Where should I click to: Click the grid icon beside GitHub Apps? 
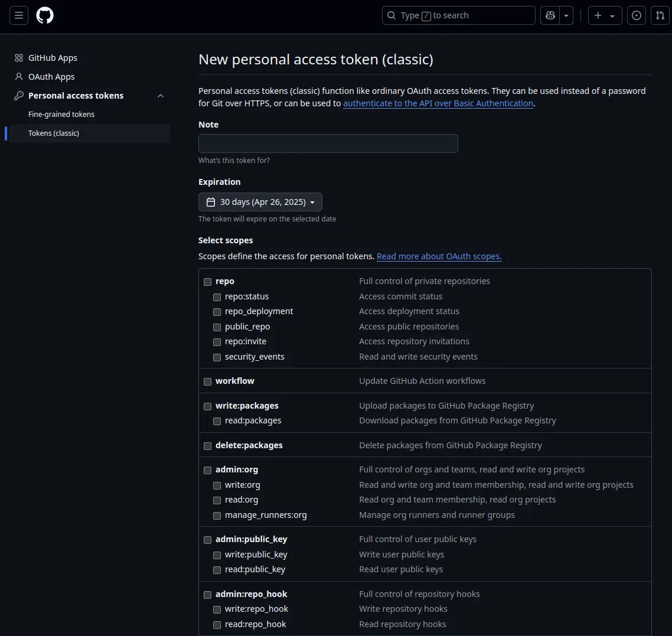[x=19, y=58]
